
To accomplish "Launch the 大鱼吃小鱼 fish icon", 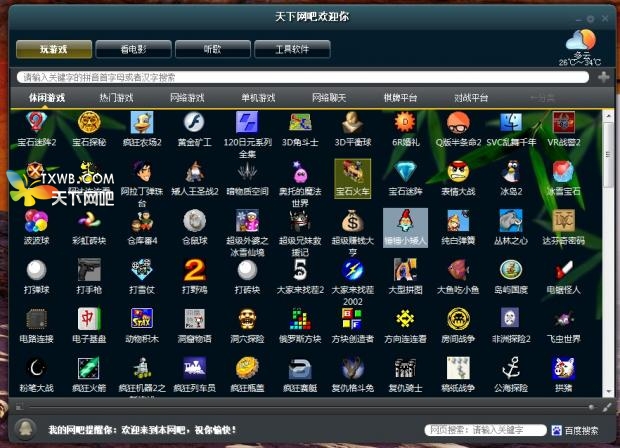I will (458, 270).
